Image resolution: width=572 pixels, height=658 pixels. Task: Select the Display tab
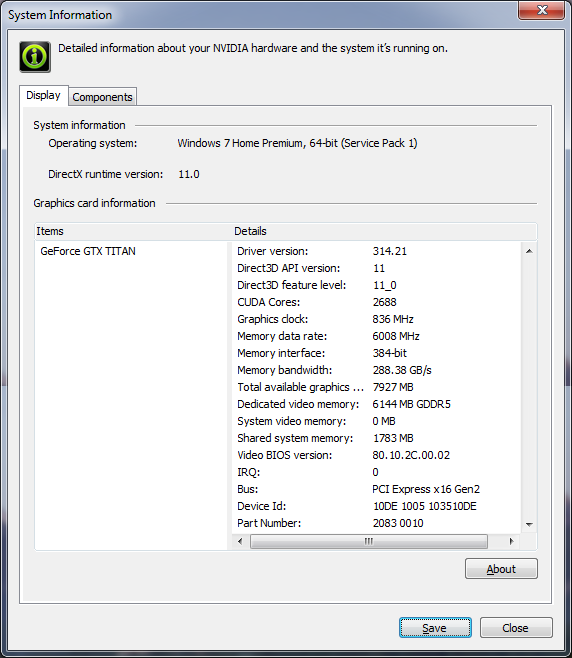(43, 95)
